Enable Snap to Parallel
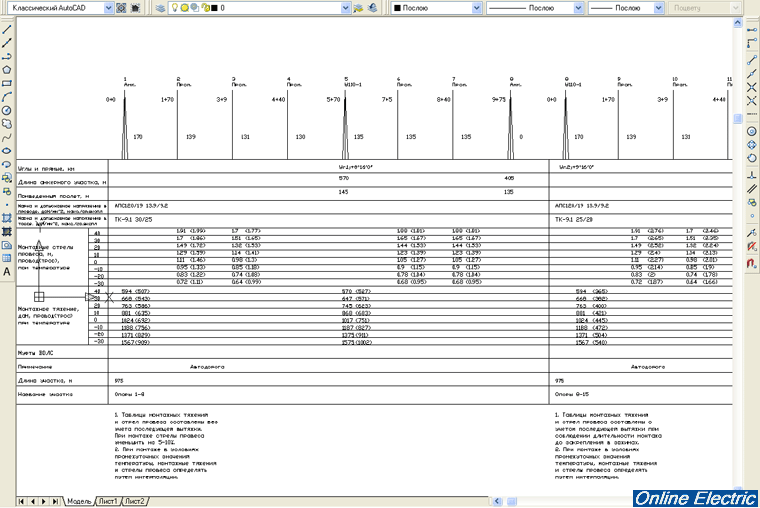Image resolution: width=760 pixels, height=508 pixels. 752,189
